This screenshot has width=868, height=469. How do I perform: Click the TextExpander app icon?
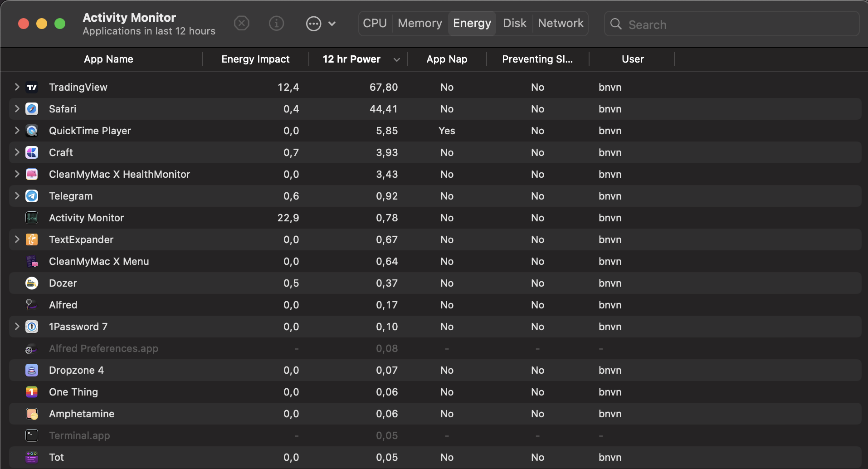32,239
